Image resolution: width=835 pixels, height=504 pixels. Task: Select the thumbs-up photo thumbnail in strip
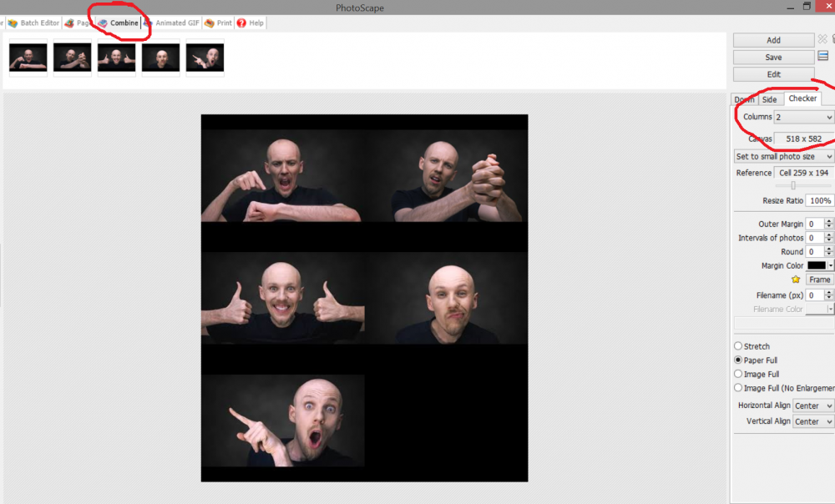(117, 57)
